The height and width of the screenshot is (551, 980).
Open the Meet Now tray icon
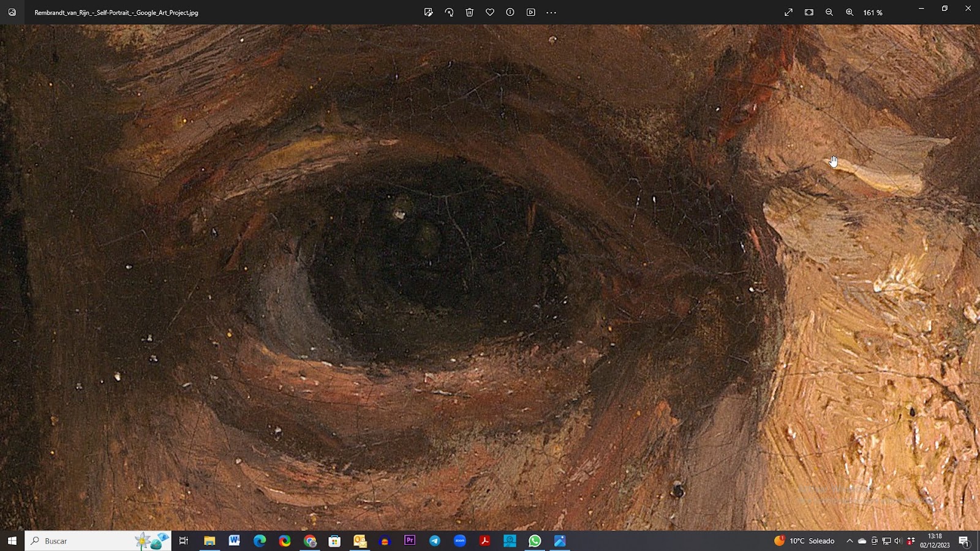coord(875,541)
